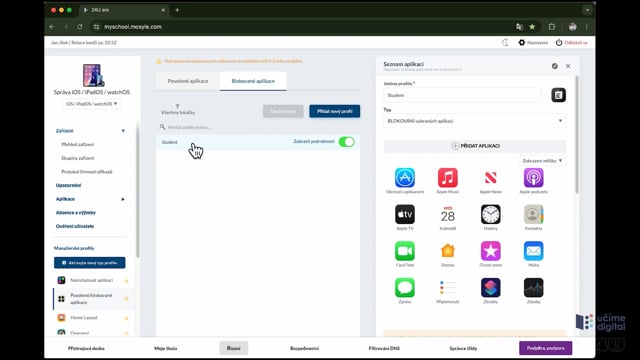Select the iTunes Store star icon
This screenshot has width=640, height=360.
[x=490, y=251]
